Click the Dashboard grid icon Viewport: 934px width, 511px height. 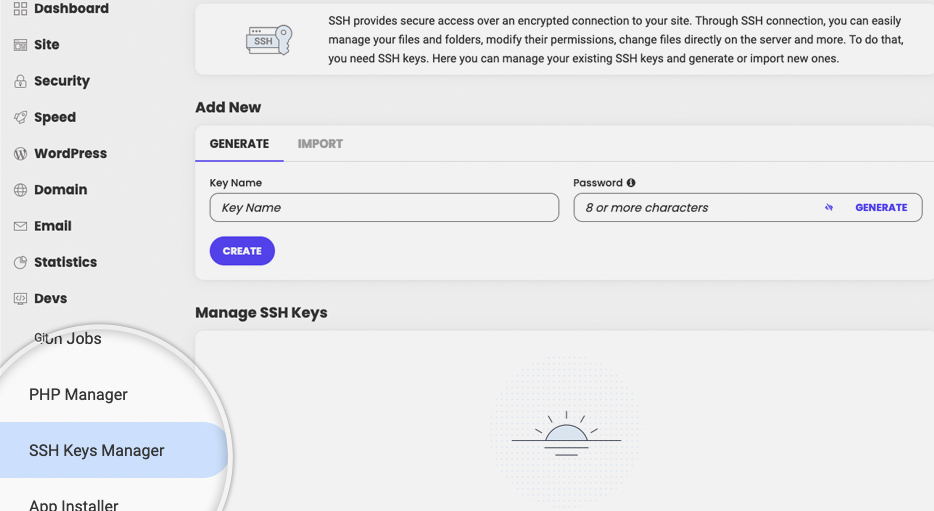20,8
